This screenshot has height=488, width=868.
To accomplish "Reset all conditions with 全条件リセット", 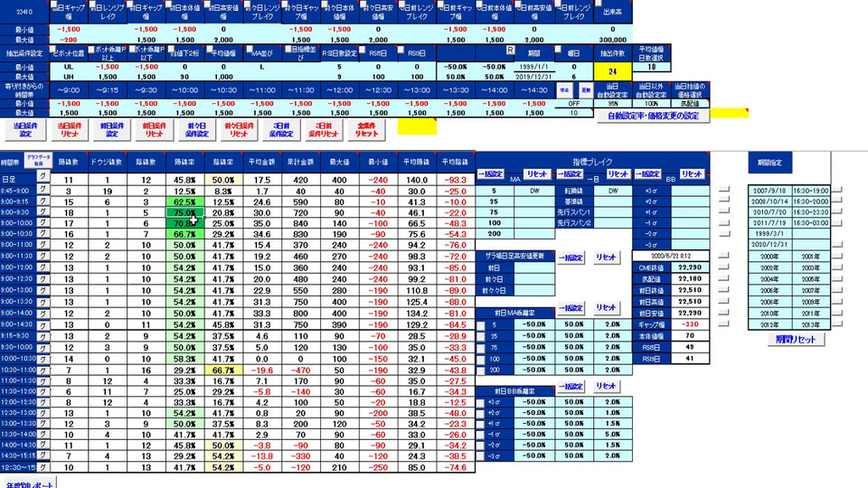I will pos(366,129).
